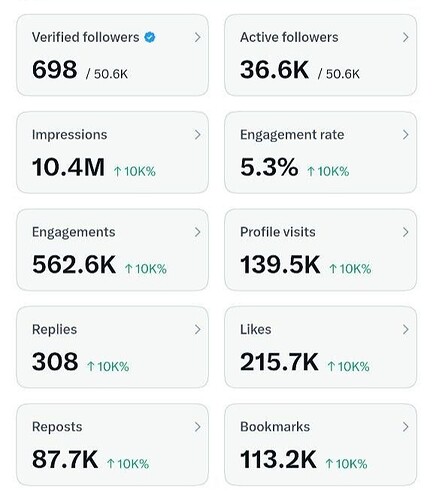This screenshot has width=433, height=500.
Task: Click the Reposts card chevron icon
Action: click(x=198, y=427)
